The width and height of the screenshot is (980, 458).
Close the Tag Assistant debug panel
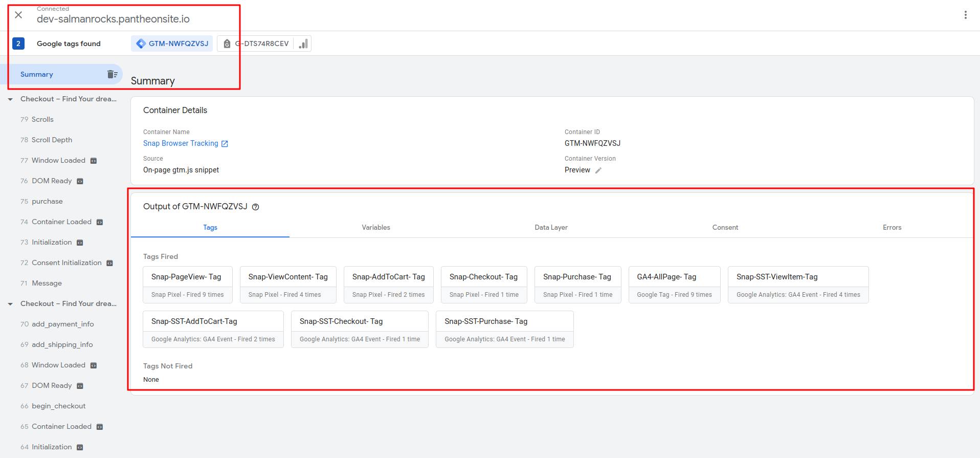(x=18, y=15)
